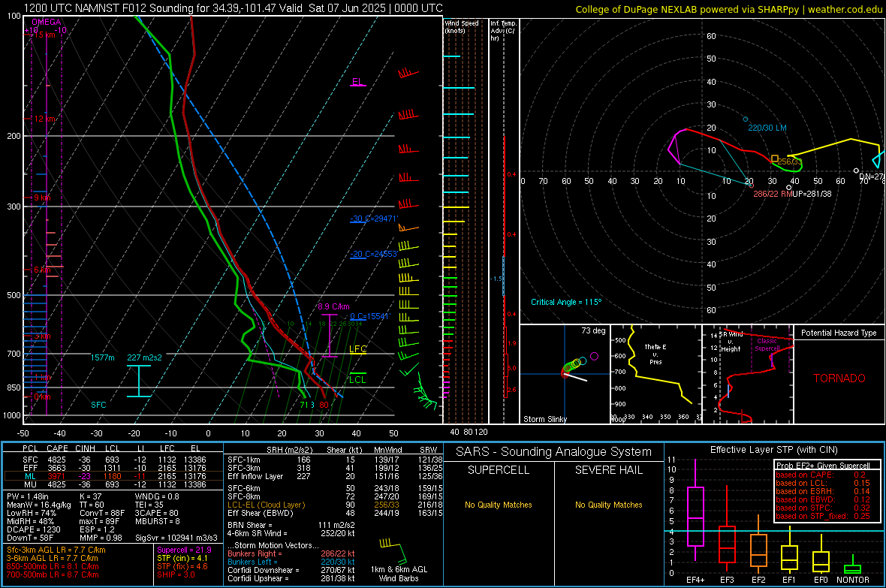
Task: Click the 220/30 LM hodograph label
Action: (x=767, y=128)
